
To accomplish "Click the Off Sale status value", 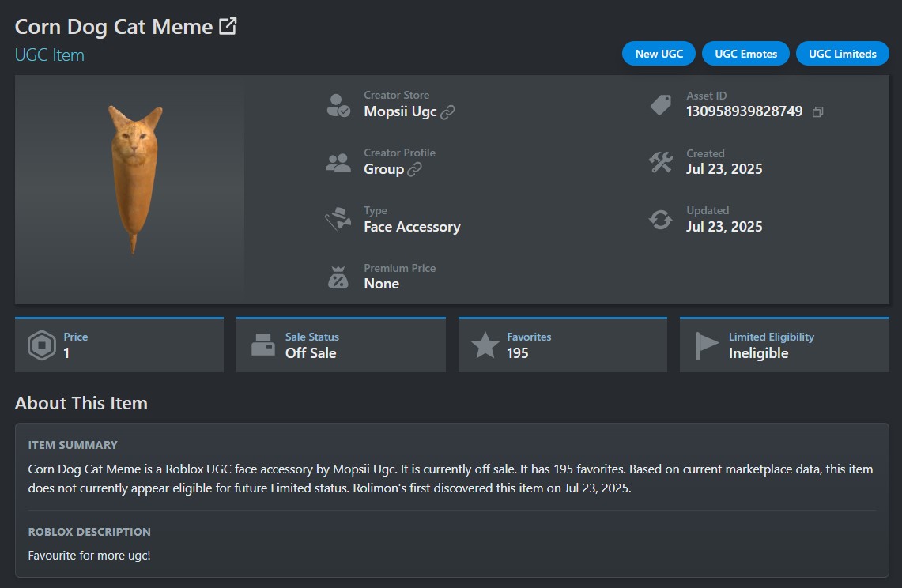I will point(311,353).
